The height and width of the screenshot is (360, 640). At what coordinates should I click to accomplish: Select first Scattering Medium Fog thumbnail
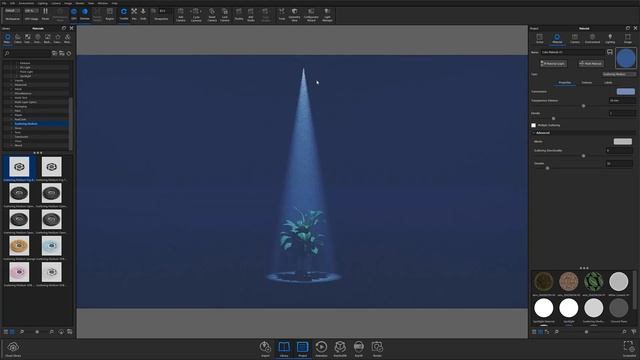coord(19,167)
